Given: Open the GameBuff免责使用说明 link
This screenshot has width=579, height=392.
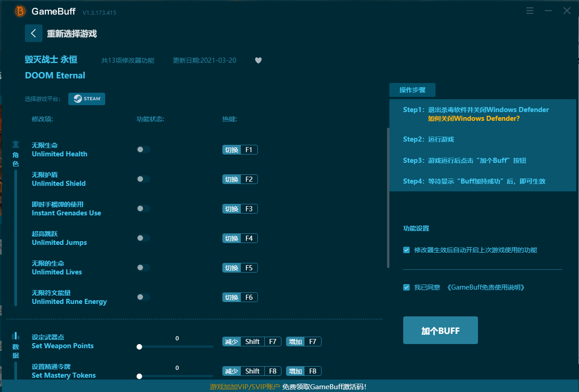Looking at the screenshot, I should pos(486,287).
